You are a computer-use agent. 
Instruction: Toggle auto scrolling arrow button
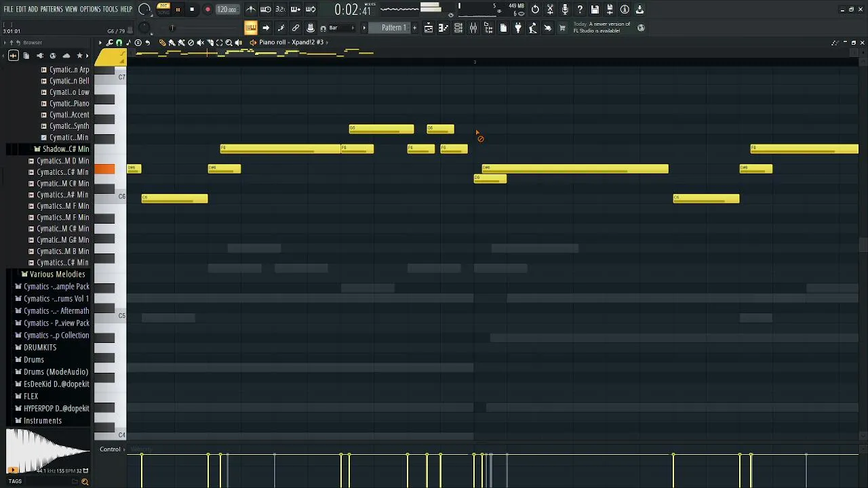point(266,28)
